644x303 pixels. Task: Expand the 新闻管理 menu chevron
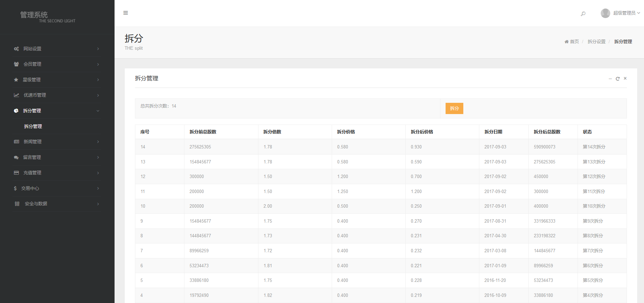point(98,142)
